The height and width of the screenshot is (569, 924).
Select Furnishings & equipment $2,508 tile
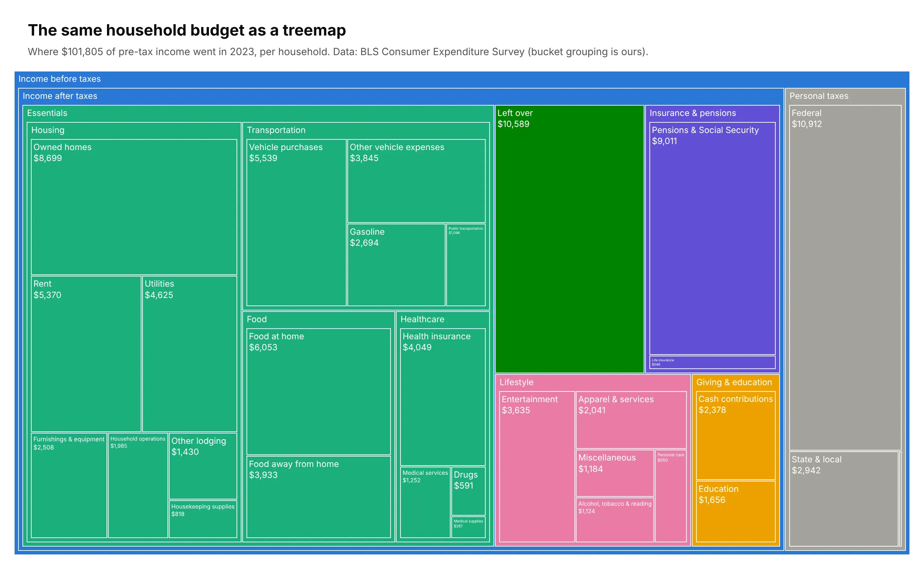[x=69, y=485]
